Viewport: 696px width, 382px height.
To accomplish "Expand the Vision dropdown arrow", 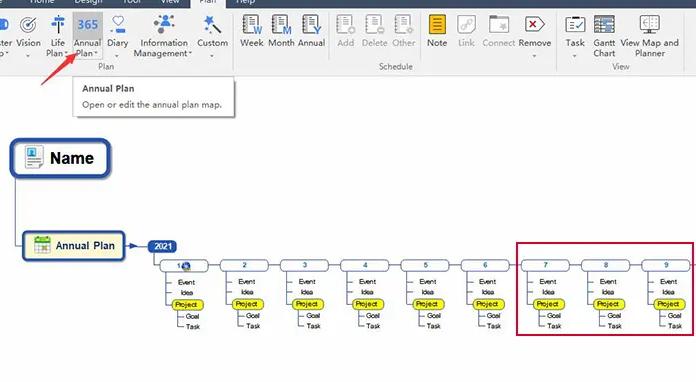I will coord(28,56).
